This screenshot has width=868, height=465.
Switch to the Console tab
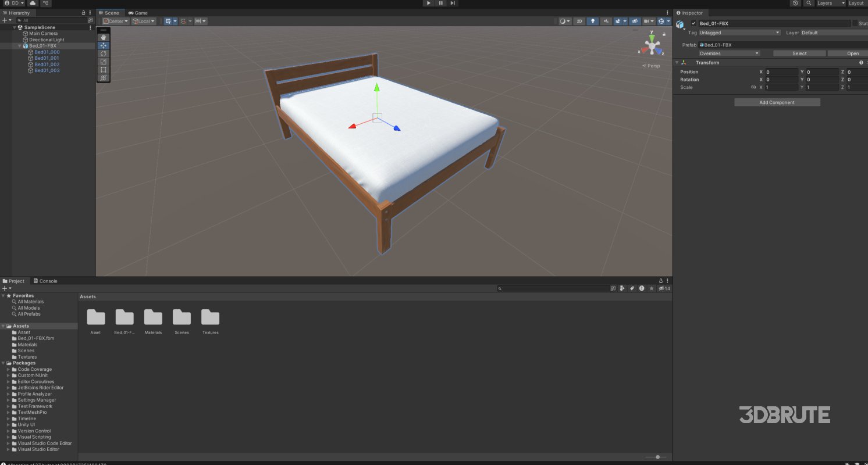(46, 281)
